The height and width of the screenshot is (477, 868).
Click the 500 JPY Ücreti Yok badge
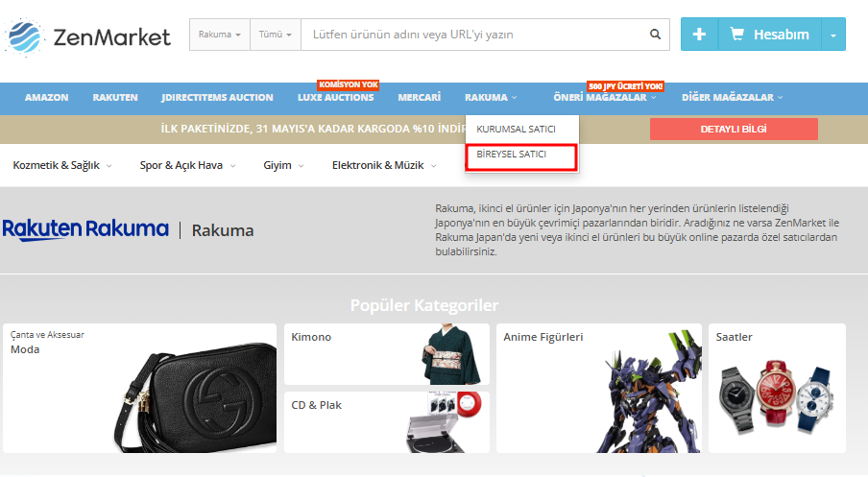click(x=625, y=86)
